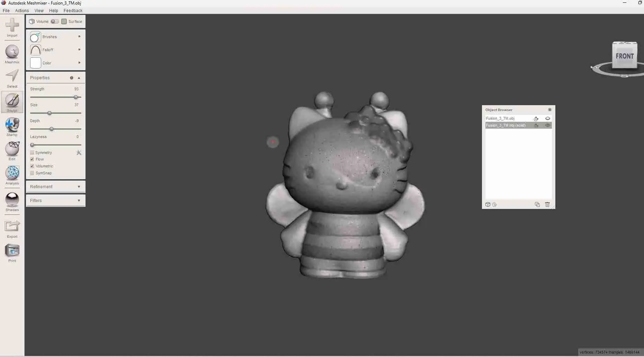Open the Meshmix panel
Image resolution: width=644 pixels, height=357 pixels.
[x=12, y=54]
